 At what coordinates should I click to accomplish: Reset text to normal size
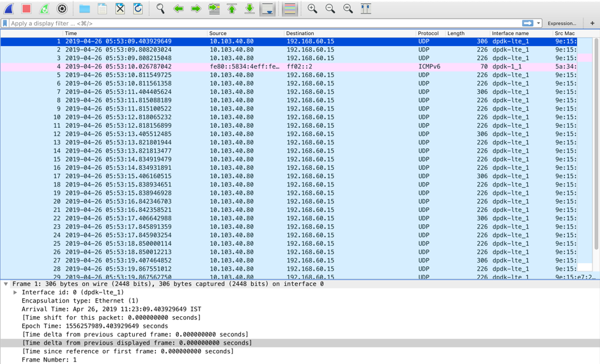tap(348, 8)
